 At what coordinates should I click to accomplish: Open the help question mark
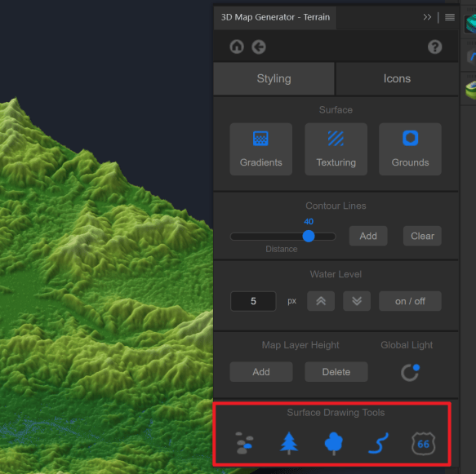pyautogui.click(x=434, y=47)
